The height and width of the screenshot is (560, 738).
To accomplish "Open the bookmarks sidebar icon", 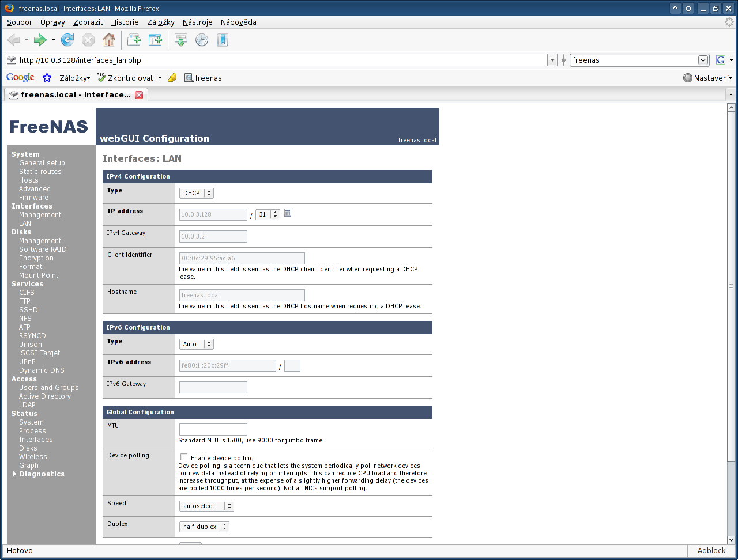I will (x=223, y=40).
